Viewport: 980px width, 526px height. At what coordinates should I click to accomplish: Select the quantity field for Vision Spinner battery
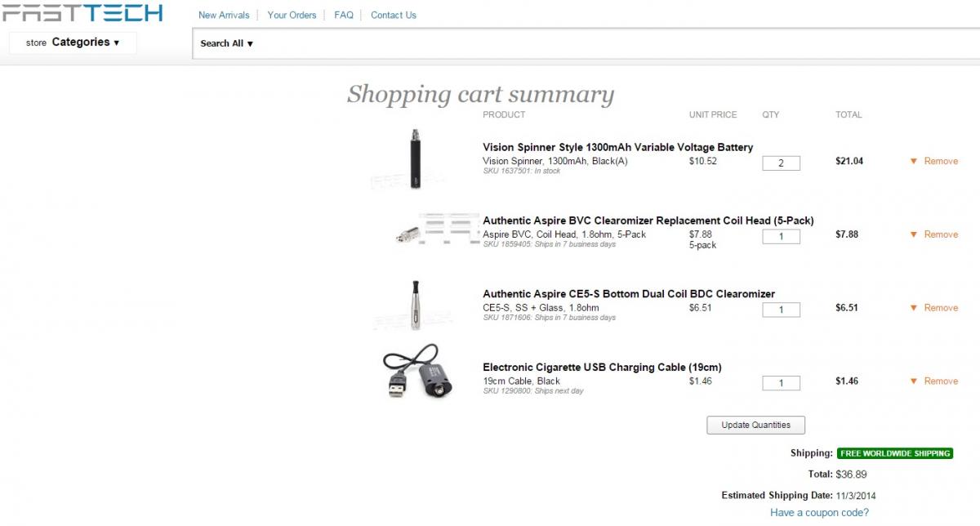click(781, 163)
